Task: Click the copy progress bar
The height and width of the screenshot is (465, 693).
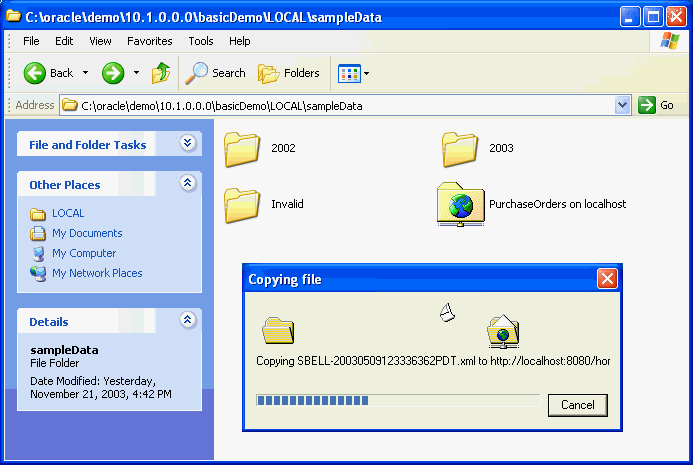Action: tap(397, 401)
